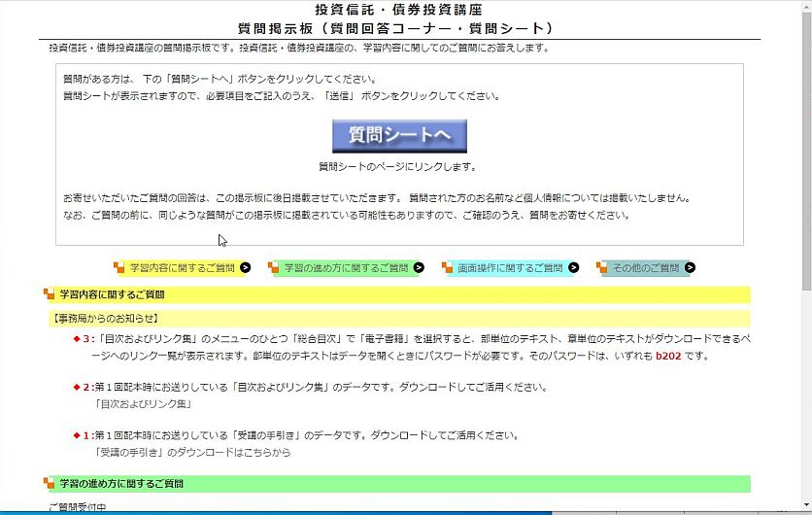Jump to その他のご質問 anchor link

coord(646,268)
